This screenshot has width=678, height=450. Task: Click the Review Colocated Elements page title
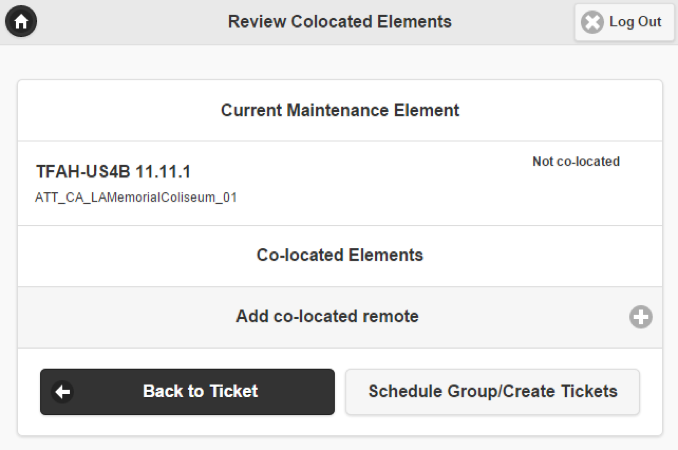(x=340, y=21)
